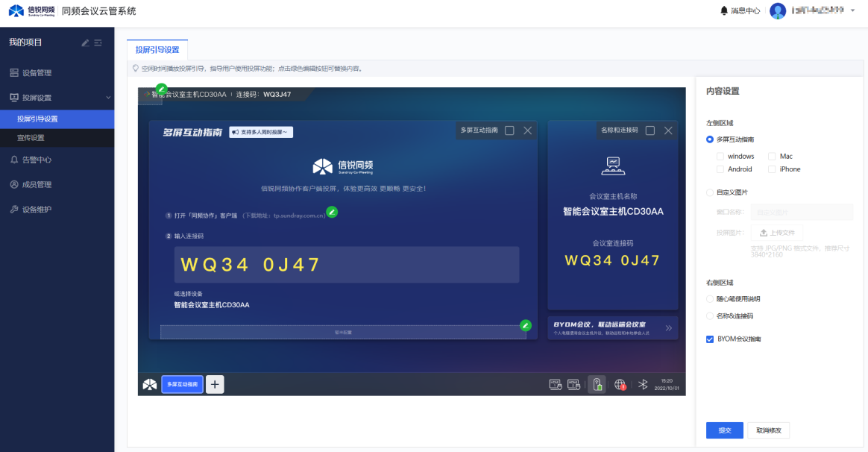Maximize the 名称和连接码 preview panel
Image resolution: width=868 pixels, height=452 pixels.
pos(650,131)
